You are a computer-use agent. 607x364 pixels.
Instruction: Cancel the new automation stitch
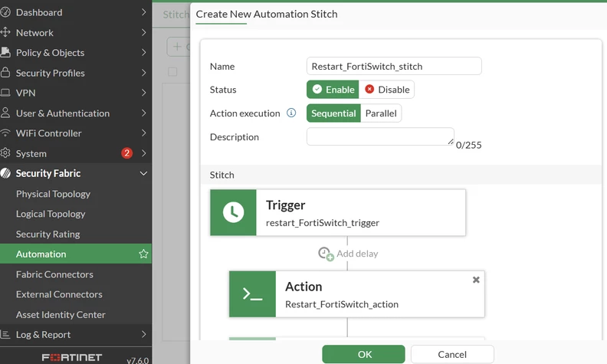[452, 354]
